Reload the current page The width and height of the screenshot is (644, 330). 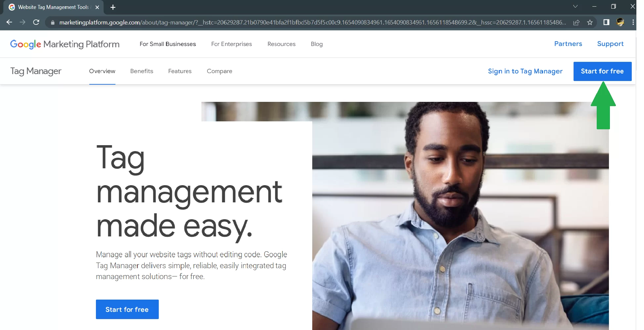36,22
